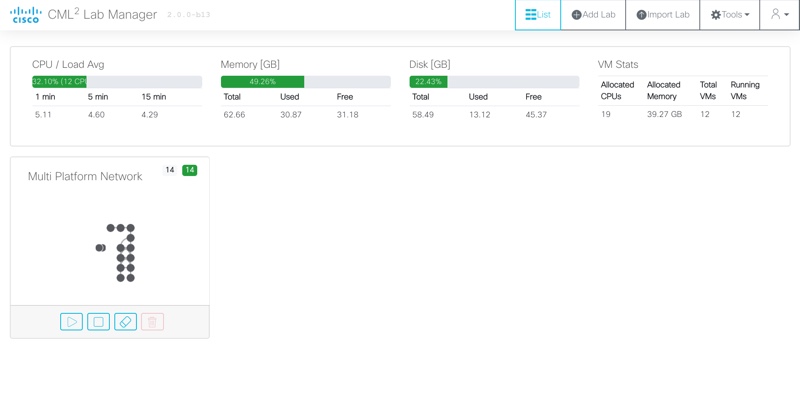Screen dimensions: 800x416
Task: Click the Add Lab button
Action: click(x=593, y=15)
